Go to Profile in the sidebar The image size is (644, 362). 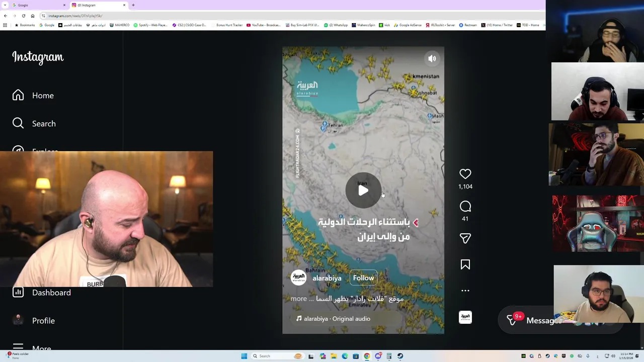click(x=34, y=321)
